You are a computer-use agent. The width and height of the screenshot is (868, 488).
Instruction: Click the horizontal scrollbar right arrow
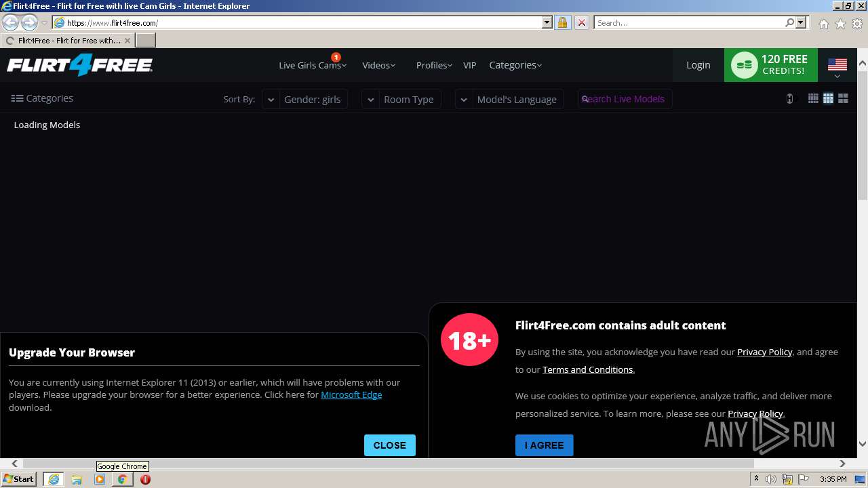point(842,464)
